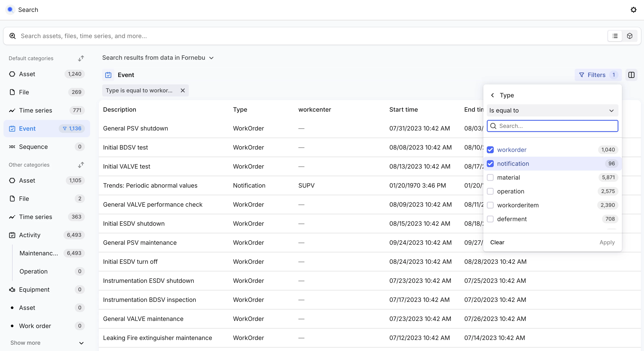
Task: Uncheck the notification type checkbox
Action: (490, 164)
